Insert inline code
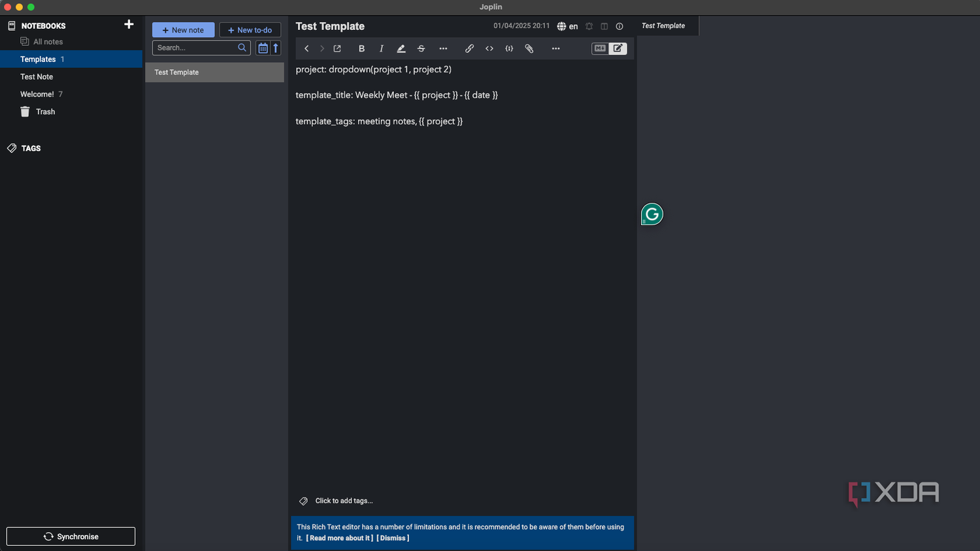 point(489,49)
